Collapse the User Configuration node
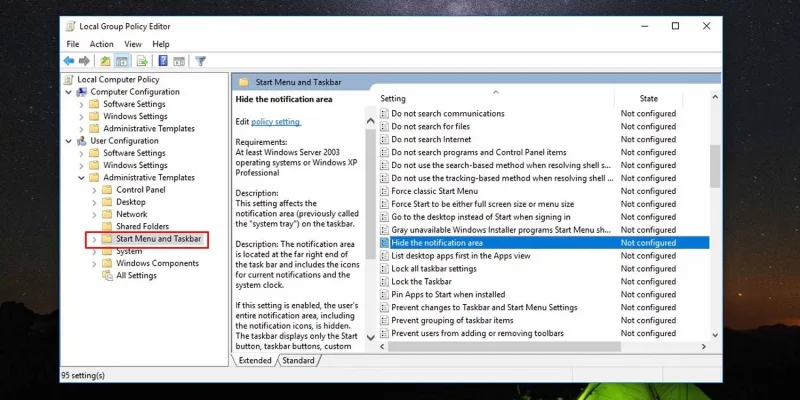The width and height of the screenshot is (800, 400). pos(68,141)
